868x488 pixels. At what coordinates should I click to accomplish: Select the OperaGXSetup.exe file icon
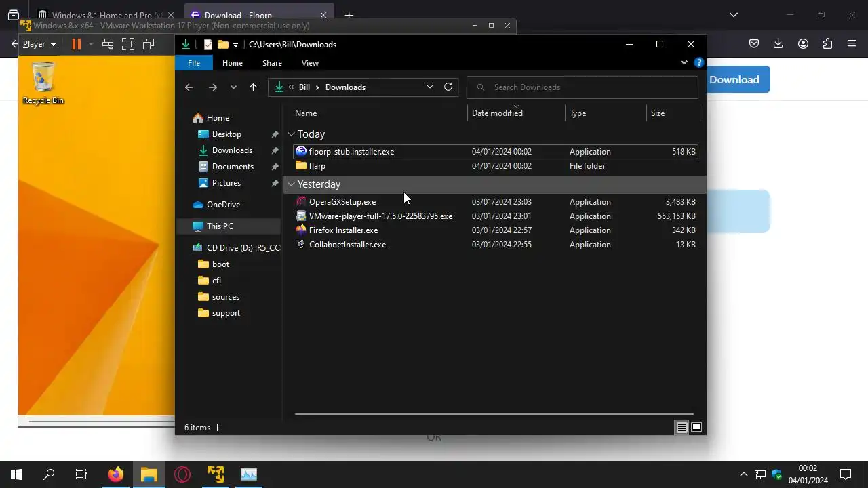[x=301, y=201]
